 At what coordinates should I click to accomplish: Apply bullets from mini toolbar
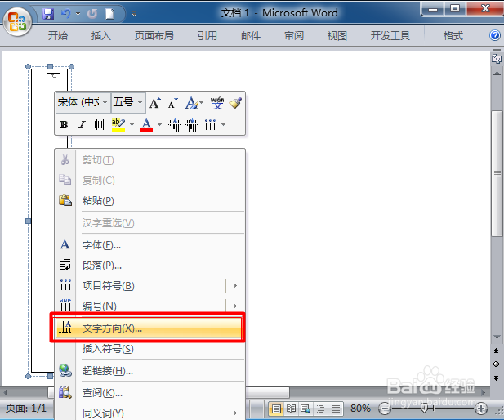(x=210, y=125)
